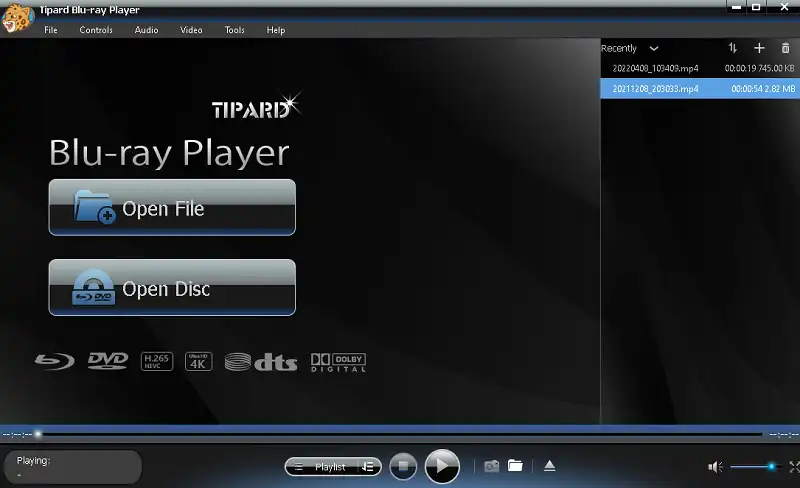800x488 pixels.
Task: Open the Tools menu
Action: point(235,30)
